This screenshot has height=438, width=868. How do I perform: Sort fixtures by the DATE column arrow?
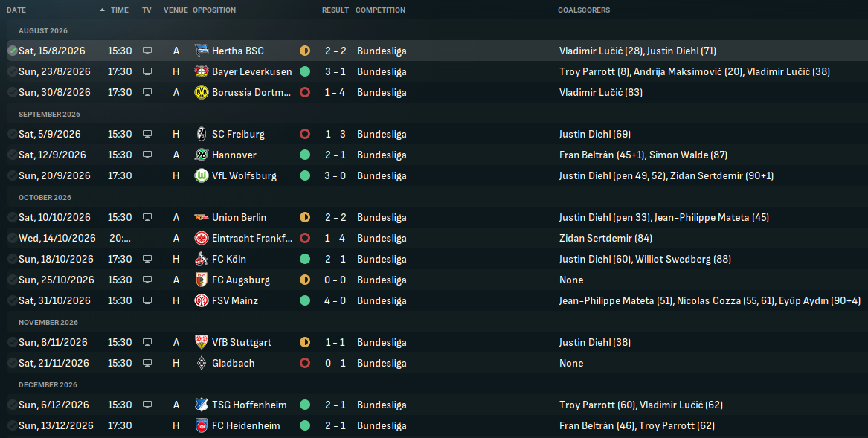point(103,10)
